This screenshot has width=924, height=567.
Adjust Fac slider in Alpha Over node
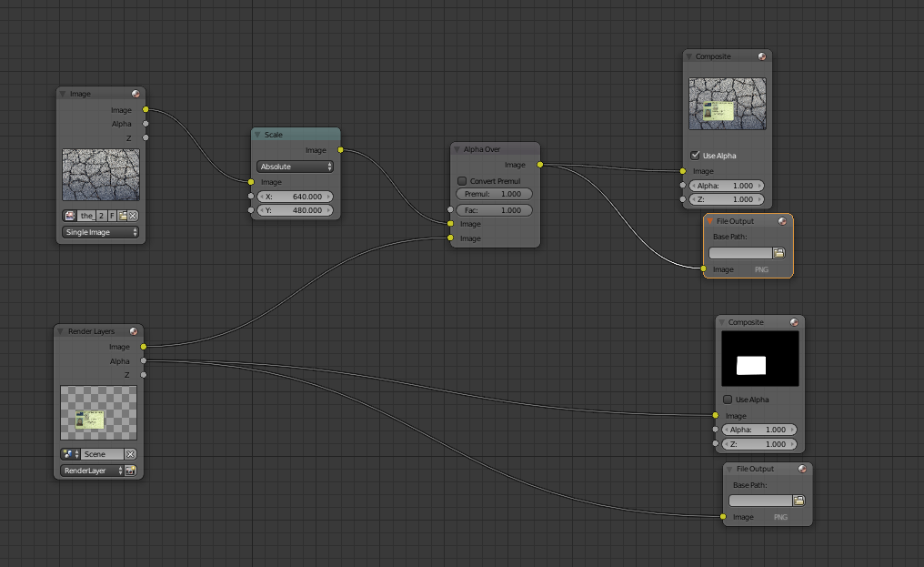point(494,210)
